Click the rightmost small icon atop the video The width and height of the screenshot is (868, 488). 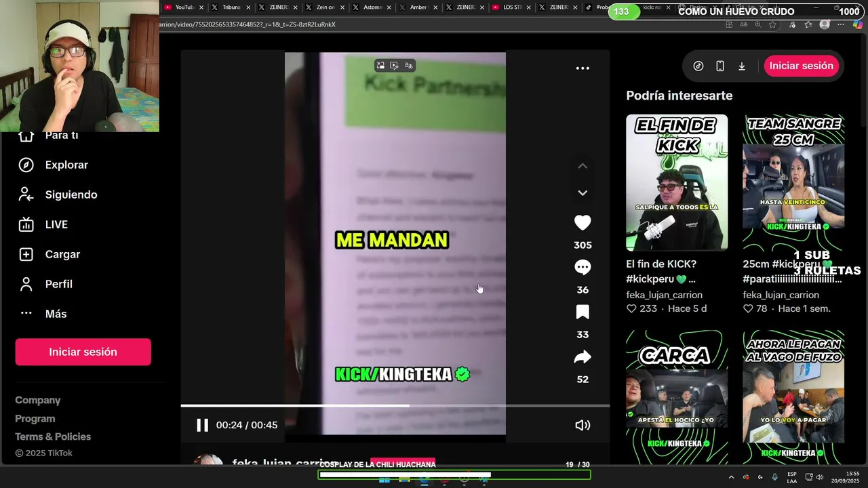(408, 66)
